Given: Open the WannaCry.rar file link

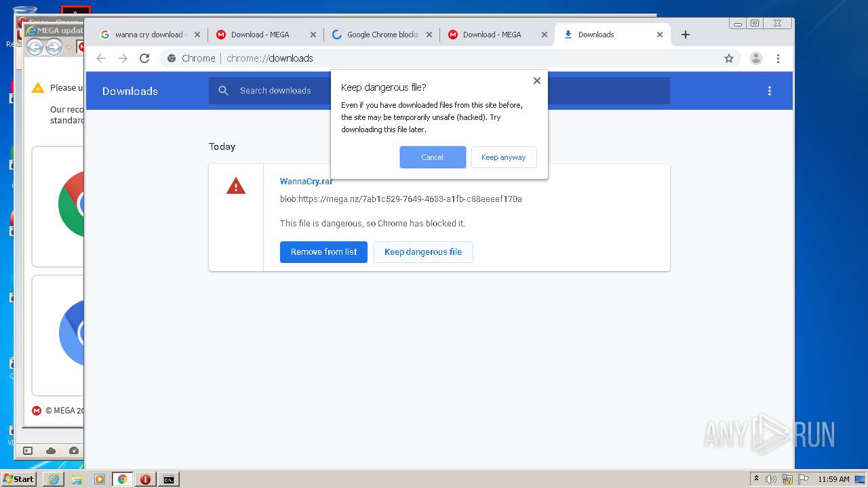Looking at the screenshot, I should (x=307, y=182).
